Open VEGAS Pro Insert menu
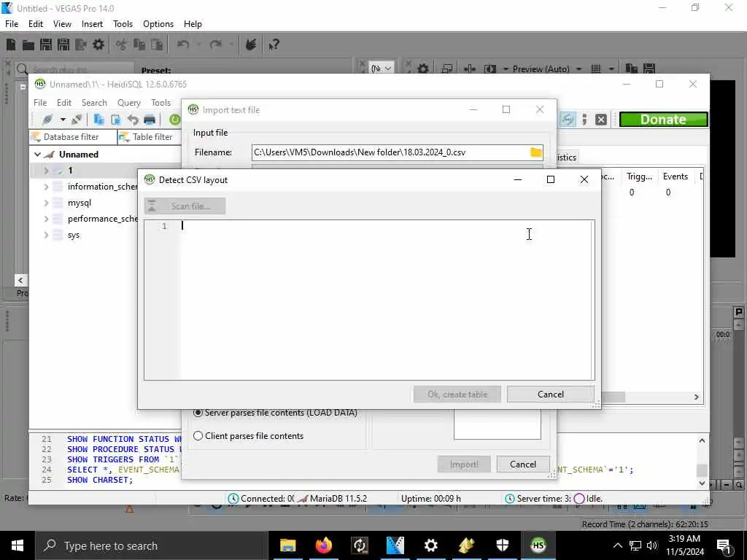 tap(92, 24)
